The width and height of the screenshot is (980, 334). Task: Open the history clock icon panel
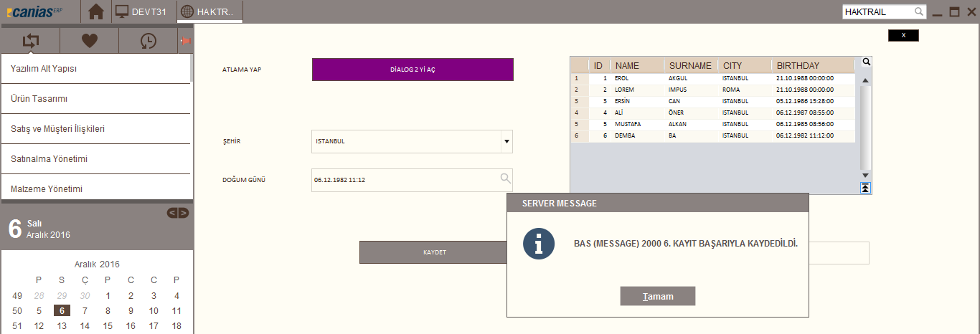[x=148, y=41]
